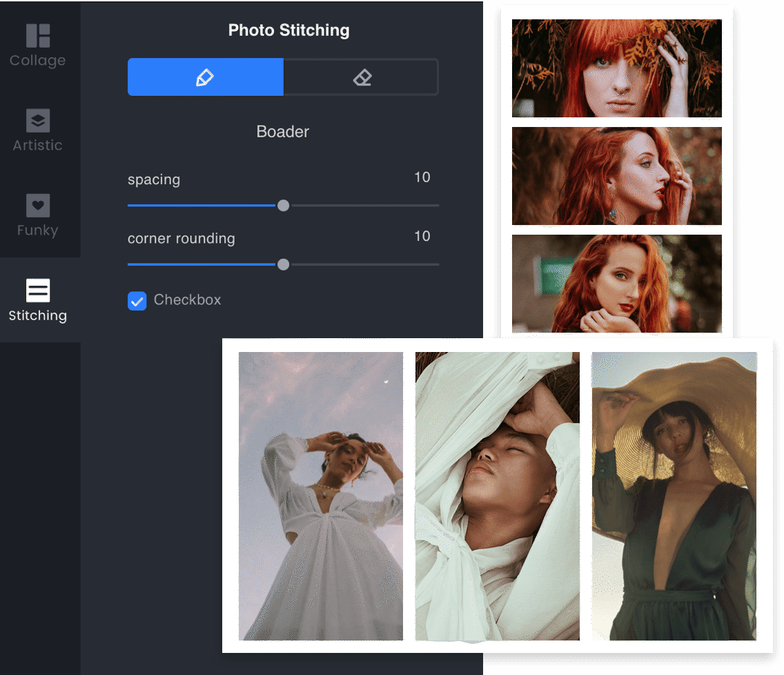Activate the pencil draw tool
Image resolution: width=784 pixels, height=675 pixels.
click(206, 77)
